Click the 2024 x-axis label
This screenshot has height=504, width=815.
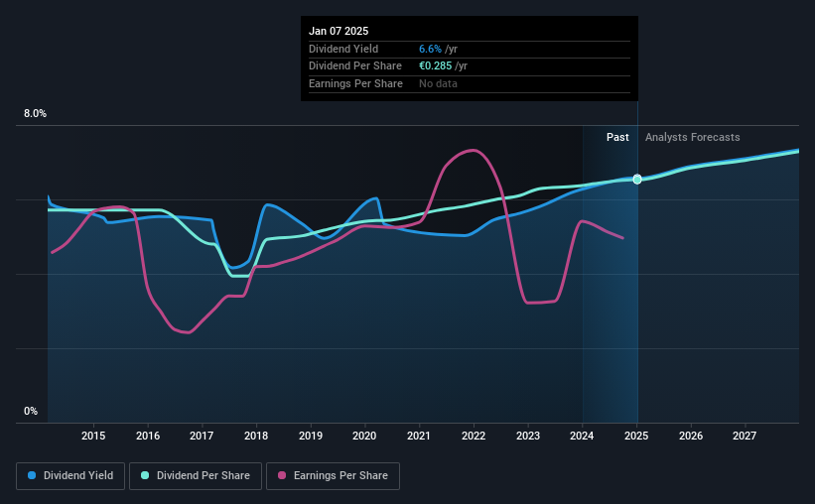[582, 436]
